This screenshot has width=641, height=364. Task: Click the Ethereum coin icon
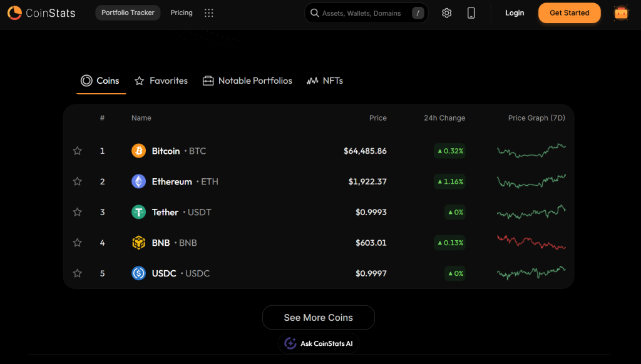[x=138, y=181]
